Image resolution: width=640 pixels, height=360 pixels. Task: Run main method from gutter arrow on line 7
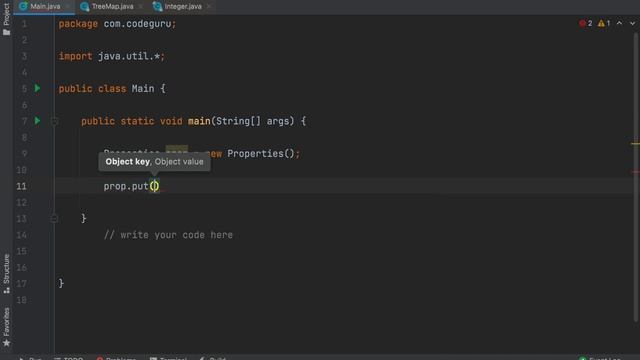pos(38,121)
